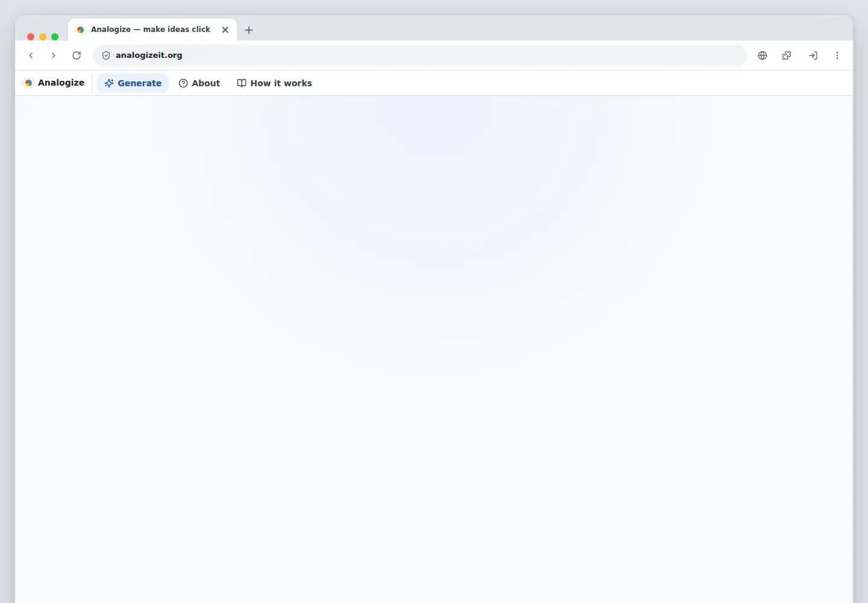Open the extensions puzzle icon
Screen dimensions: 868x603
787,55
